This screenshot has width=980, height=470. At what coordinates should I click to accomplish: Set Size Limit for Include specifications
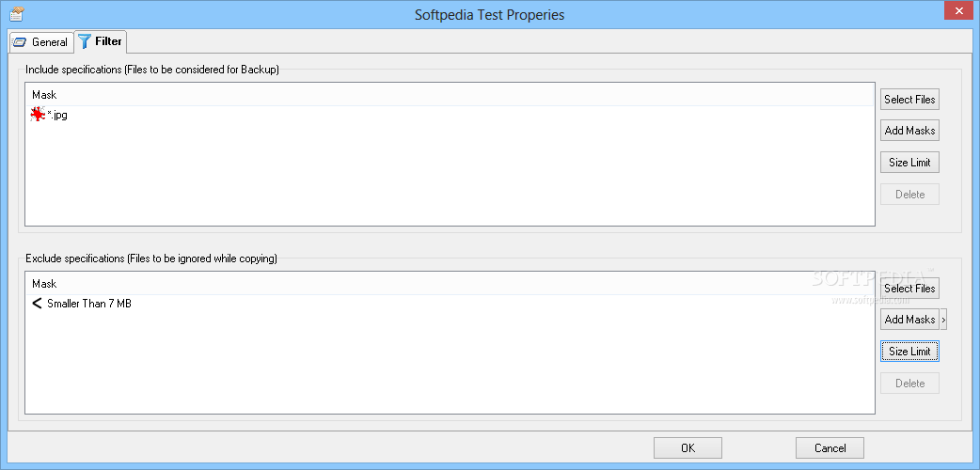point(909,163)
